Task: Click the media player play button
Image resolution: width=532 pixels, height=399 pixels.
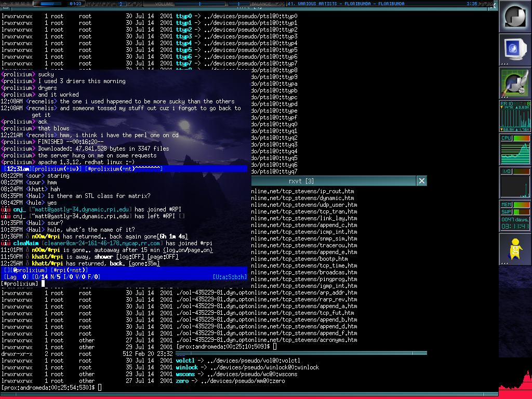Action: (x=94, y=4)
